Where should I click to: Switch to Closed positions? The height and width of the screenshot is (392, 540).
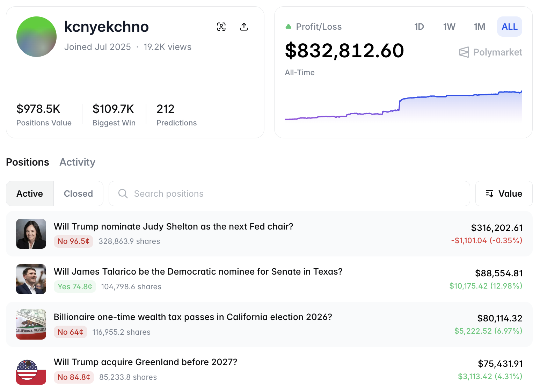(x=78, y=193)
